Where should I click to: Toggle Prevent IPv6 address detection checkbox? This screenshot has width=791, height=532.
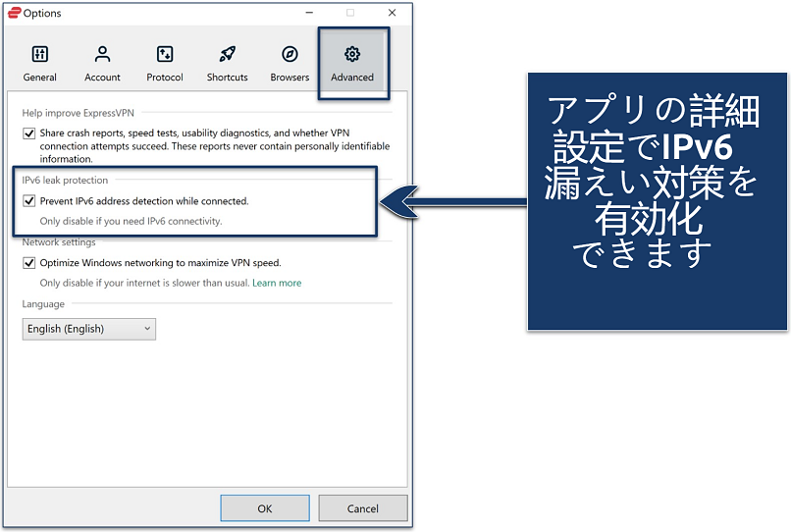[x=28, y=201]
